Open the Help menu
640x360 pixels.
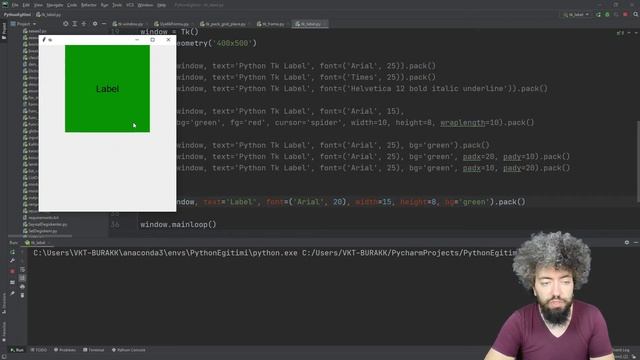[162, 5]
